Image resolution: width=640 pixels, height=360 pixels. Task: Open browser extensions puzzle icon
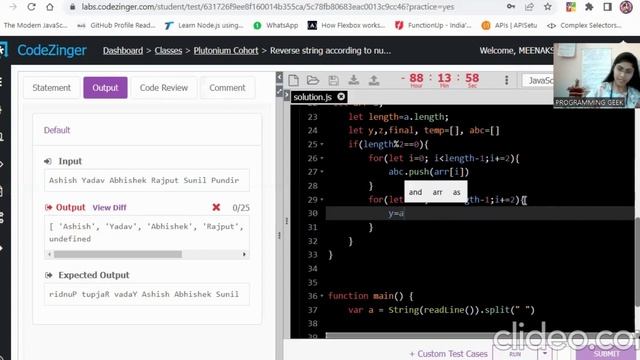point(589,7)
